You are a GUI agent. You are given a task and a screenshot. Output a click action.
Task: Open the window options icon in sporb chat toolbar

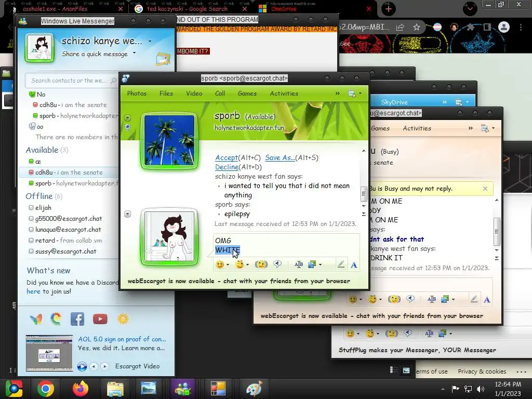(x=352, y=94)
